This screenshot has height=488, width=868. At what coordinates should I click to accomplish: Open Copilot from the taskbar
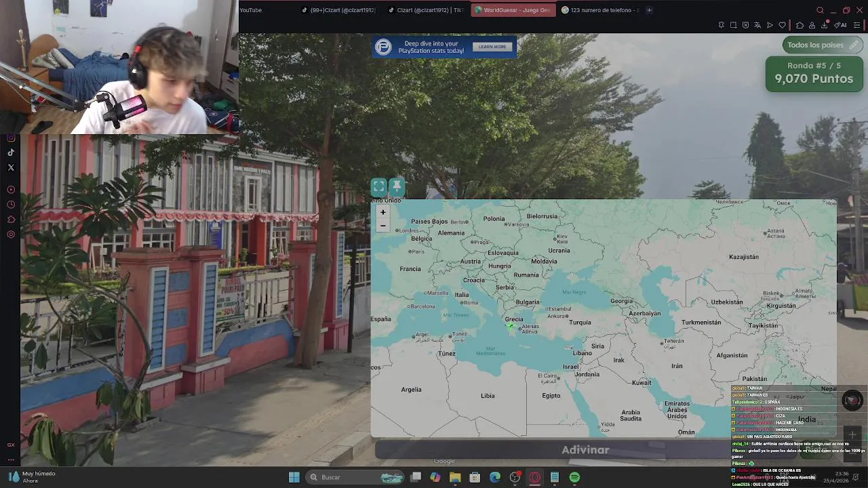(x=435, y=477)
